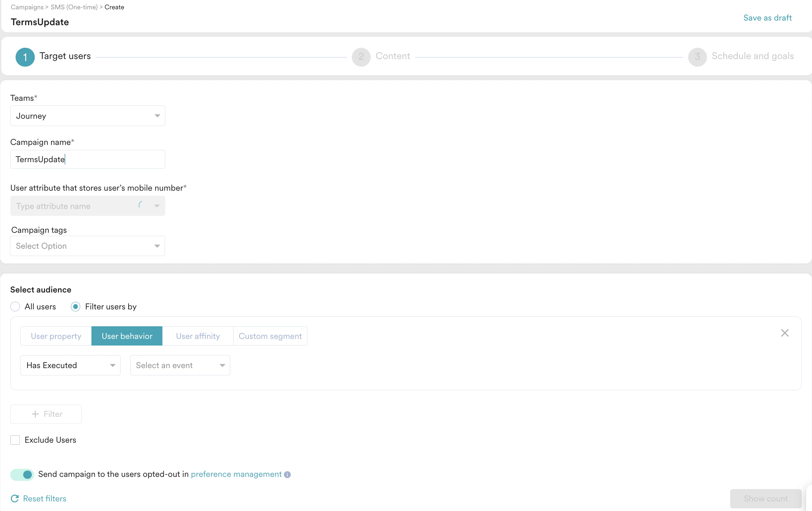Switch to the User property tab
Image resolution: width=812 pixels, height=511 pixels.
(x=56, y=336)
